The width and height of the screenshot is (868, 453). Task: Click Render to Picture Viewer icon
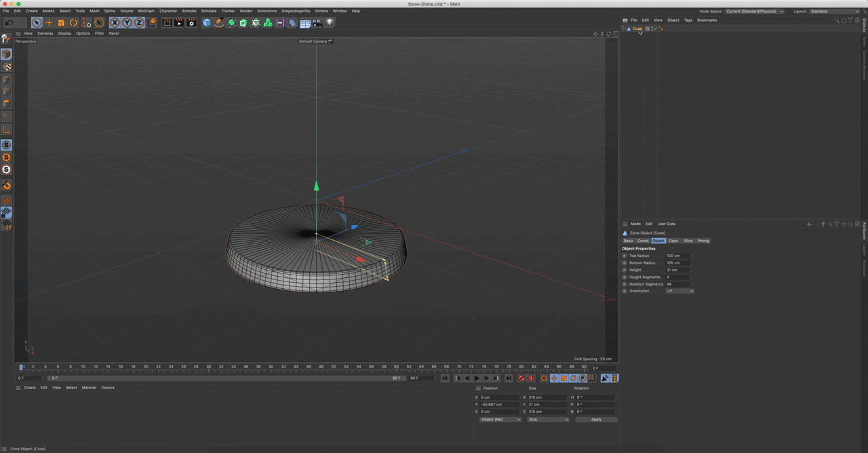pos(179,23)
